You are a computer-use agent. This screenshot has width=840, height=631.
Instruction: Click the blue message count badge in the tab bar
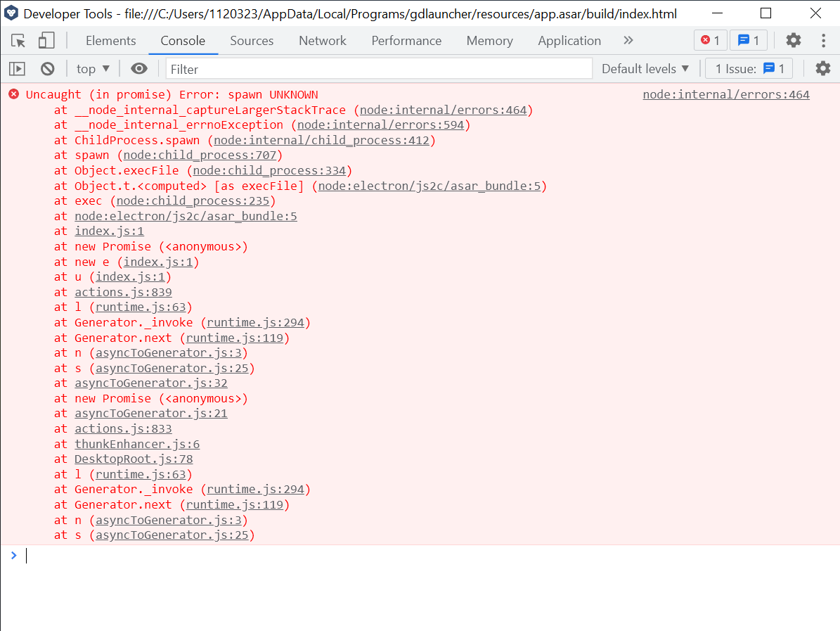pyautogui.click(x=749, y=40)
